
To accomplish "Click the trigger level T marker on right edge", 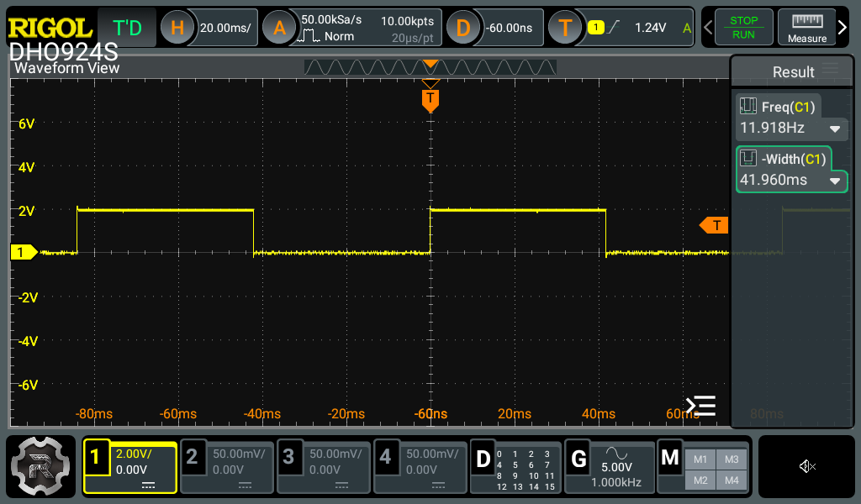I will [714, 225].
